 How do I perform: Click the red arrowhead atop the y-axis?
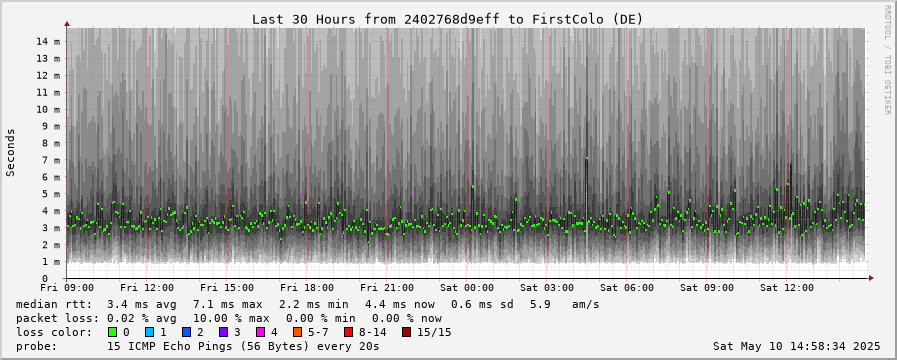point(67,24)
